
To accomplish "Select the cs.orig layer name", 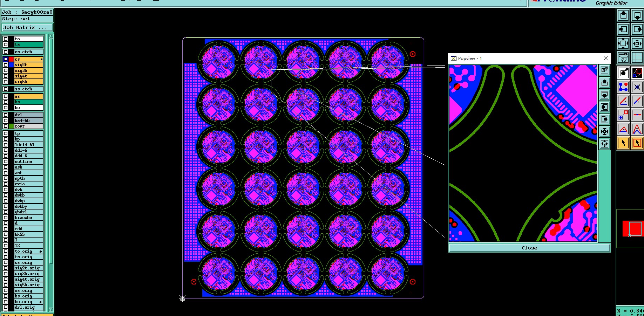I will tap(28, 262).
